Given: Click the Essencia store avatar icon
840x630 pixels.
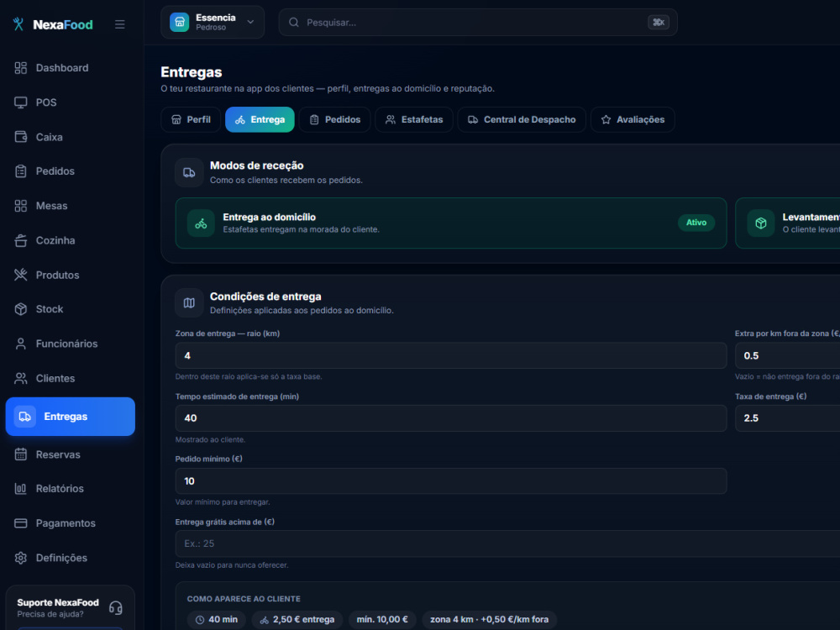Looking at the screenshot, I should point(180,23).
